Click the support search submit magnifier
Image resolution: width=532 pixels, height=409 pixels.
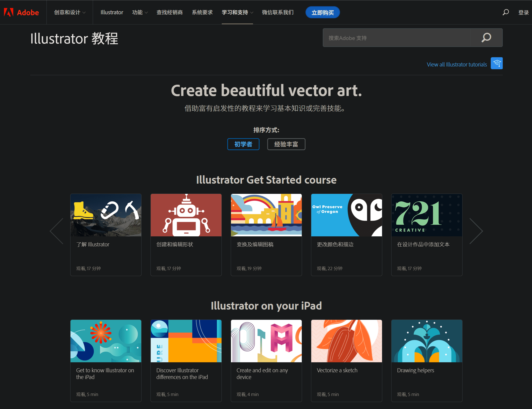(486, 38)
